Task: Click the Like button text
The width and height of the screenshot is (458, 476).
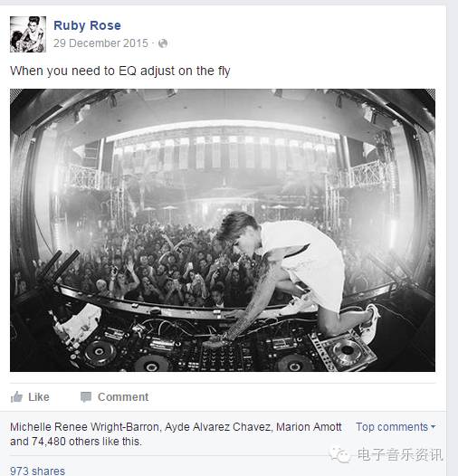Action: point(39,397)
